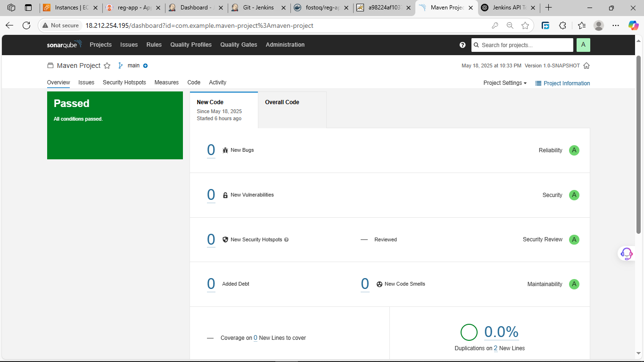Switch to the New Code tab
The image size is (644, 362).
[224, 110]
